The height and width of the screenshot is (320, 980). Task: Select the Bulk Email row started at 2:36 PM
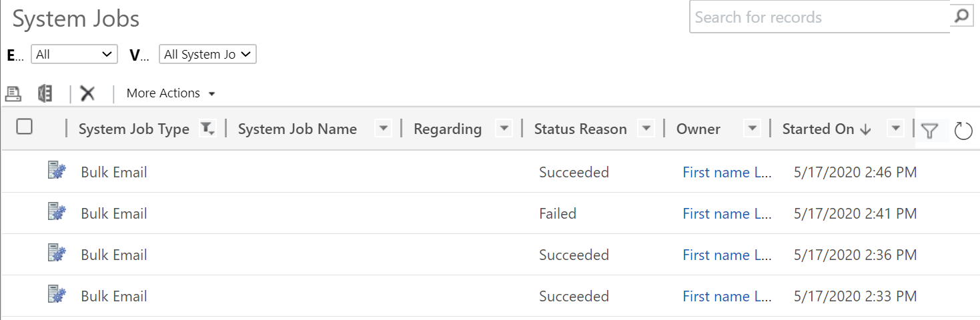point(490,255)
